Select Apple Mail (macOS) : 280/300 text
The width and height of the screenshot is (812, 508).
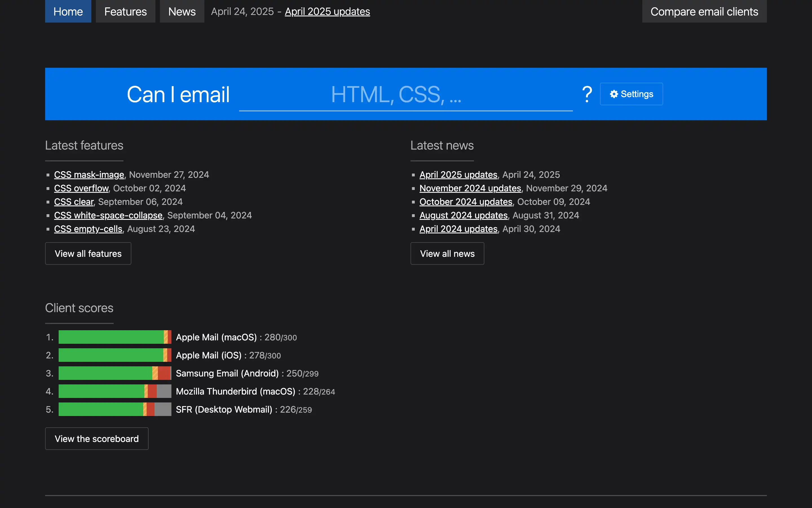236,337
